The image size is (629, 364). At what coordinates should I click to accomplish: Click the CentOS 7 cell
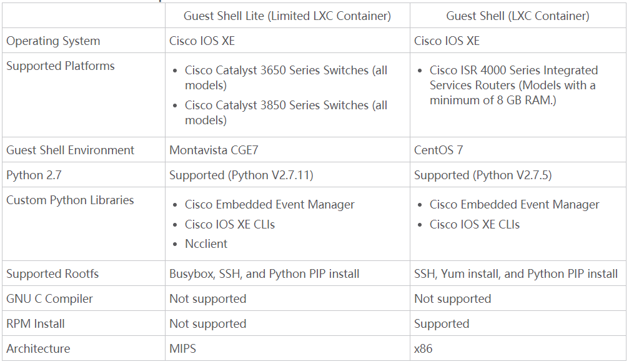coord(438,150)
